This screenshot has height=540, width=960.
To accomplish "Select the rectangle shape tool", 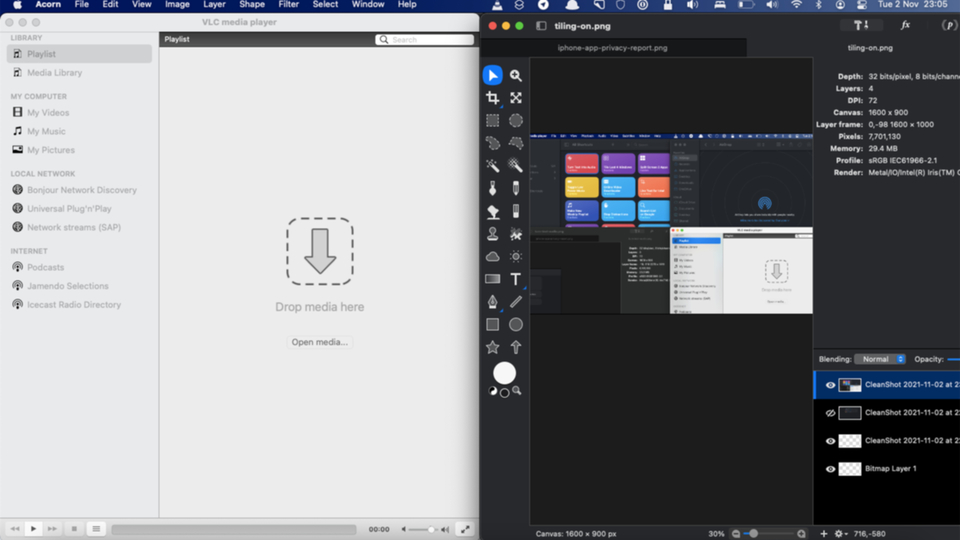I will 493,324.
